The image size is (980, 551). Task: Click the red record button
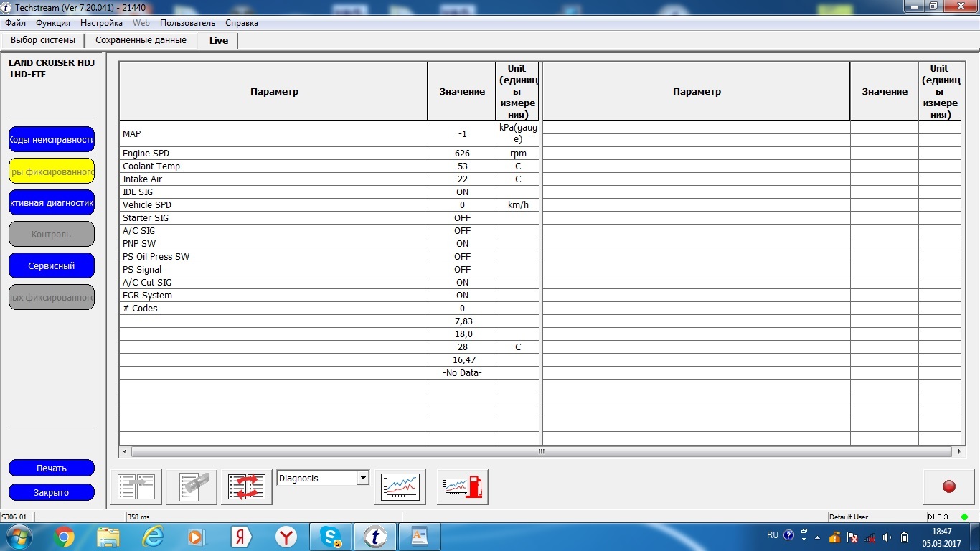coord(949,487)
